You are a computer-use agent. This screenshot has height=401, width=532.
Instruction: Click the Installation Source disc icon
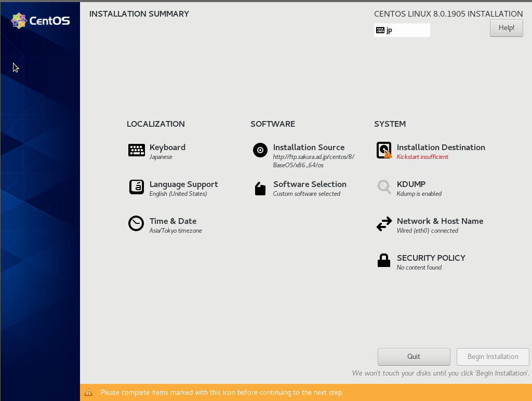tap(260, 150)
